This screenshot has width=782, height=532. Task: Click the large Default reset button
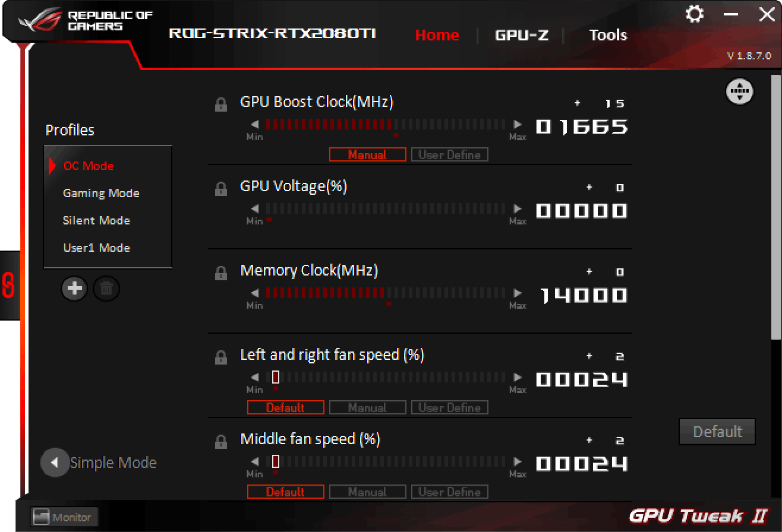point(717,432)
